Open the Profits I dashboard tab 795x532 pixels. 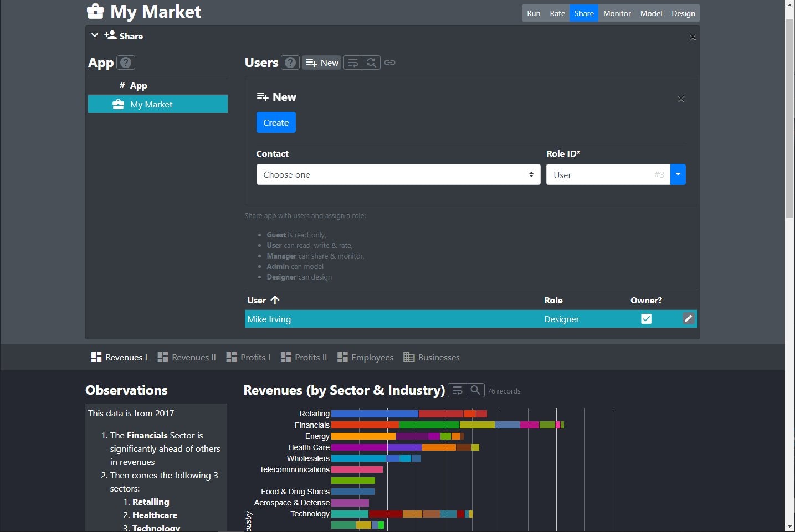point(248,357)
